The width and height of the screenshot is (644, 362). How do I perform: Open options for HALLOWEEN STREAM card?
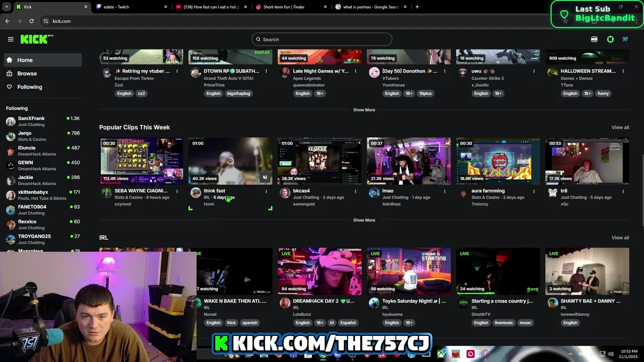coord(623,71)
